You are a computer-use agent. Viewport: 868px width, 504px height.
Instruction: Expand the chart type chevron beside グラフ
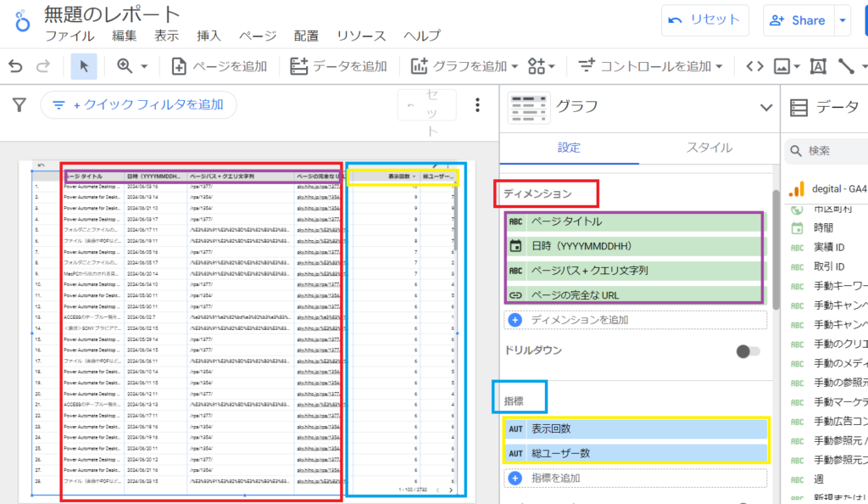click(766, 107)
